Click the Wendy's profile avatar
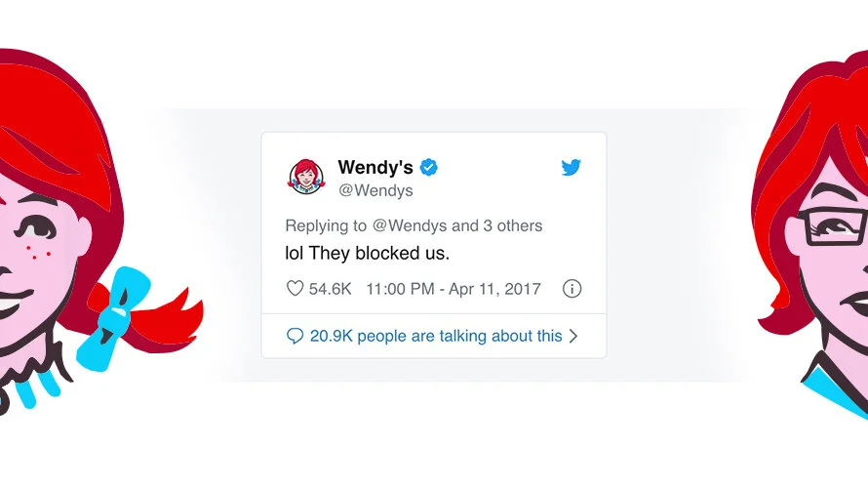The image size is (868, 488). coord(306,177)
